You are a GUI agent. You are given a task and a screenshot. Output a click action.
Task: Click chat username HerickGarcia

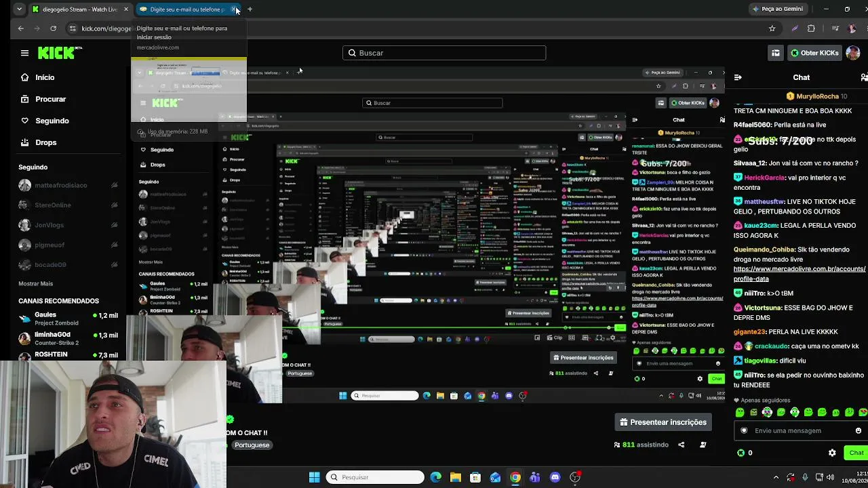point(765,178)
